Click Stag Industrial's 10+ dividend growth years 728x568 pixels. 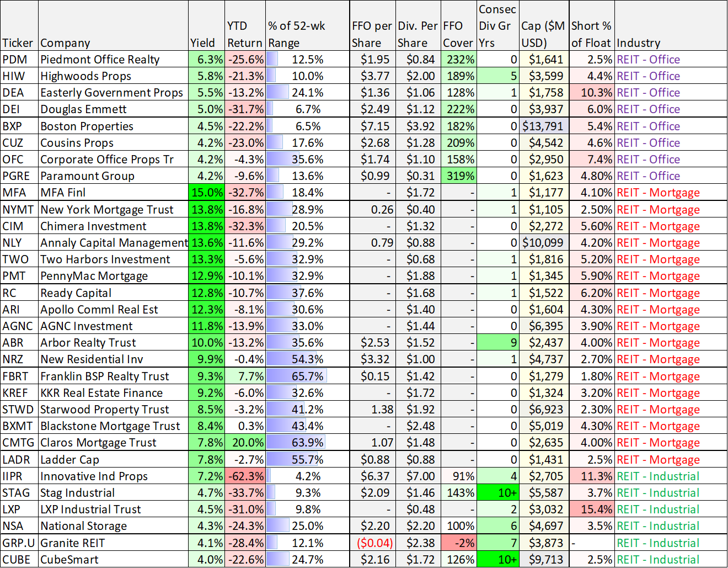(x=497, y=493)
